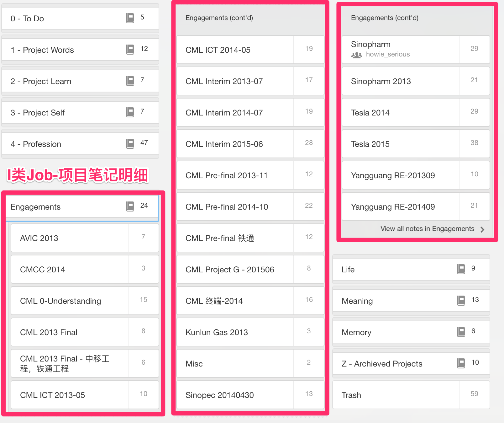Click the shared-users icon under Sinopharm
This screenshot has height=423, width=504.
click(x=357, y=55)
